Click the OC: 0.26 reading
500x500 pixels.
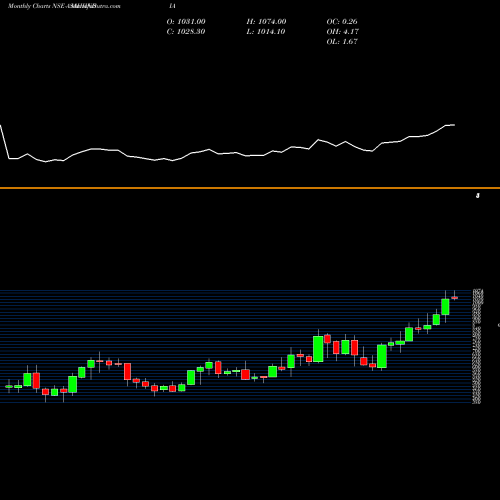(342, 22)
